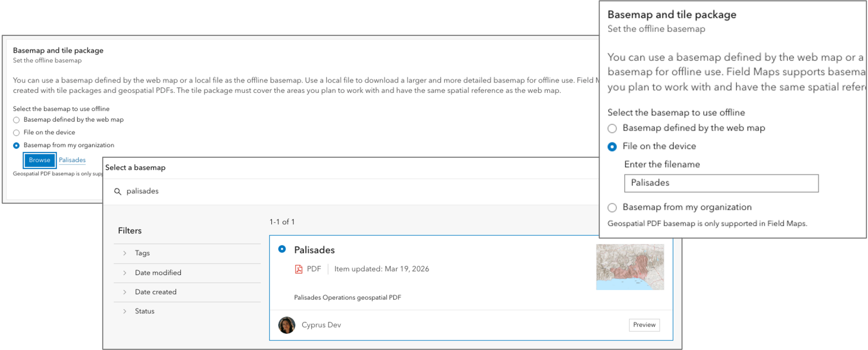Select "Basemap from my organization" in right panel
Image resolution: width=868 pixels, height=350 pixels.
[612, 207]
